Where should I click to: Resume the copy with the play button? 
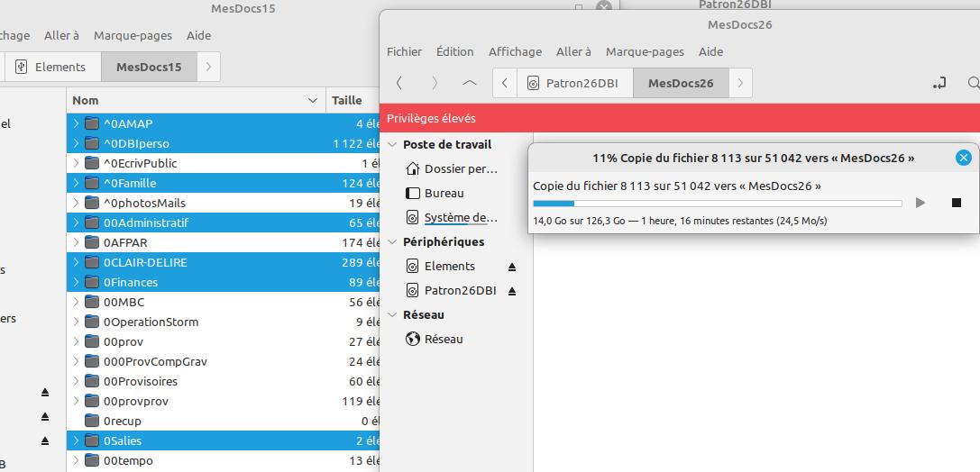point(920,203)
